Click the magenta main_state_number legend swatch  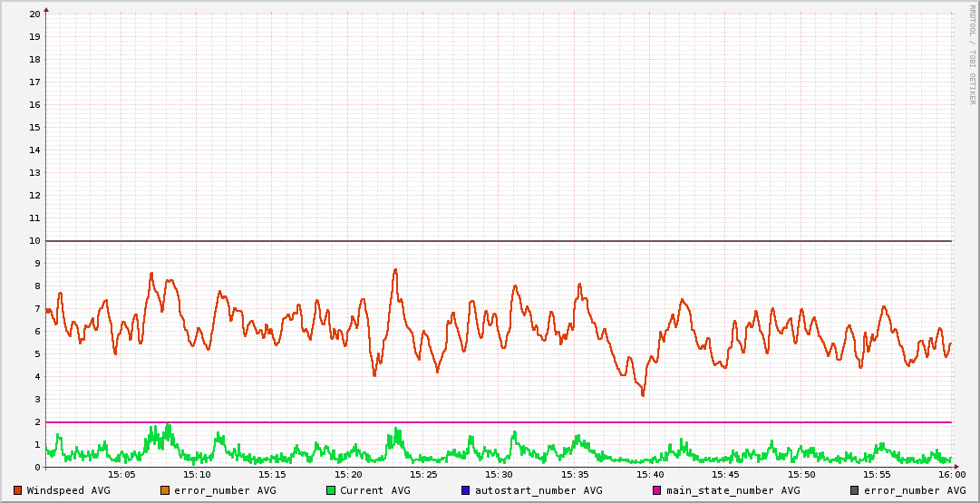657,490
